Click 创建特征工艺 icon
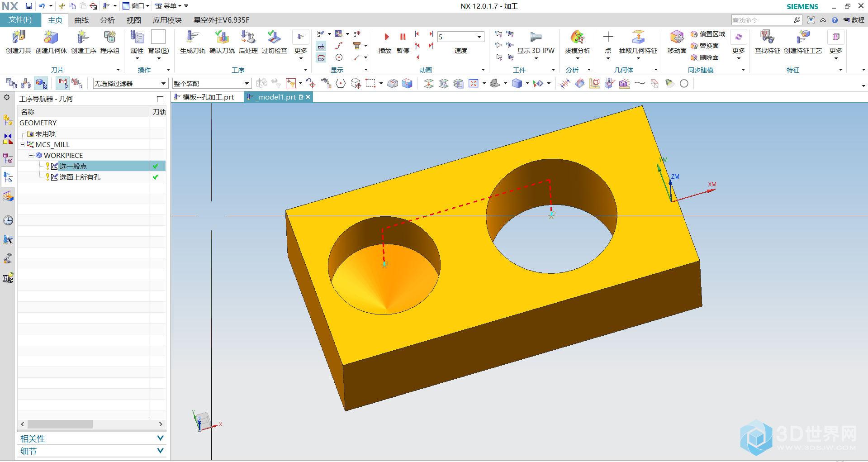The image size is (868, 462). coord(803,37)
